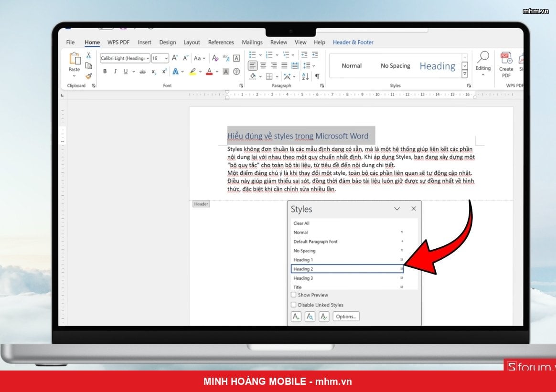
Task: Click the Bullets list icon
Action: coord(253,54)
